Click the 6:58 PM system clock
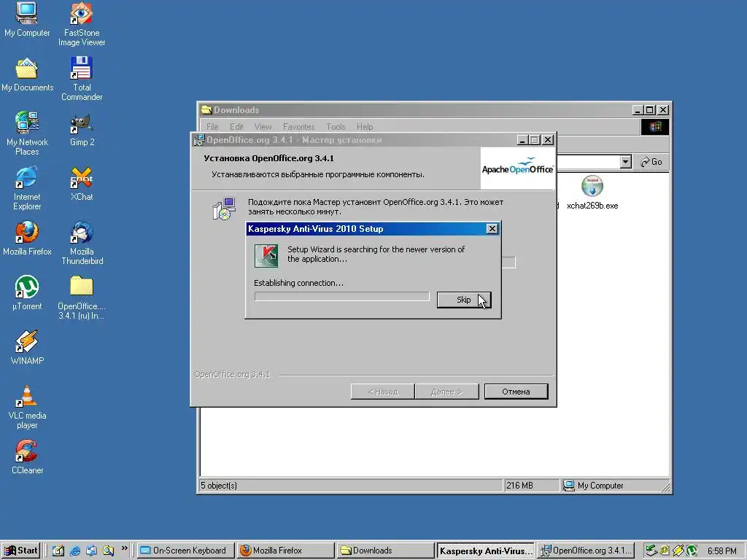747x560 pixels. point(721,551)
